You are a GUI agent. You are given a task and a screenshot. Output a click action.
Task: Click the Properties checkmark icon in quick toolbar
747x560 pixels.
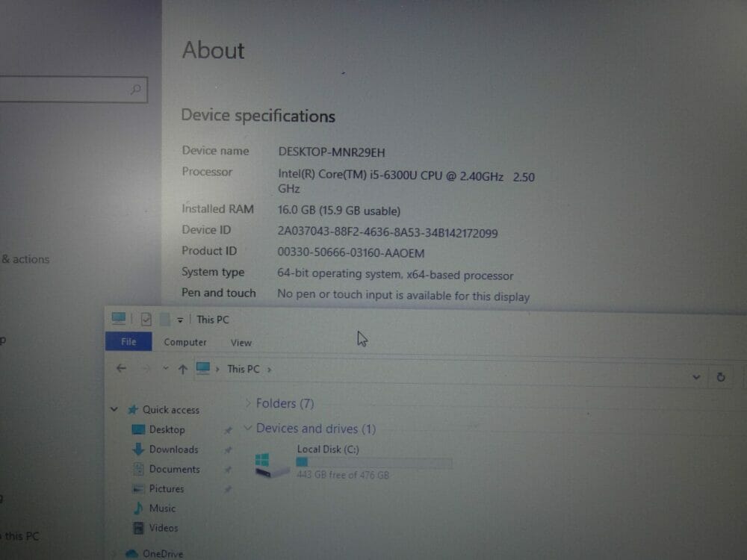[146, 319]
